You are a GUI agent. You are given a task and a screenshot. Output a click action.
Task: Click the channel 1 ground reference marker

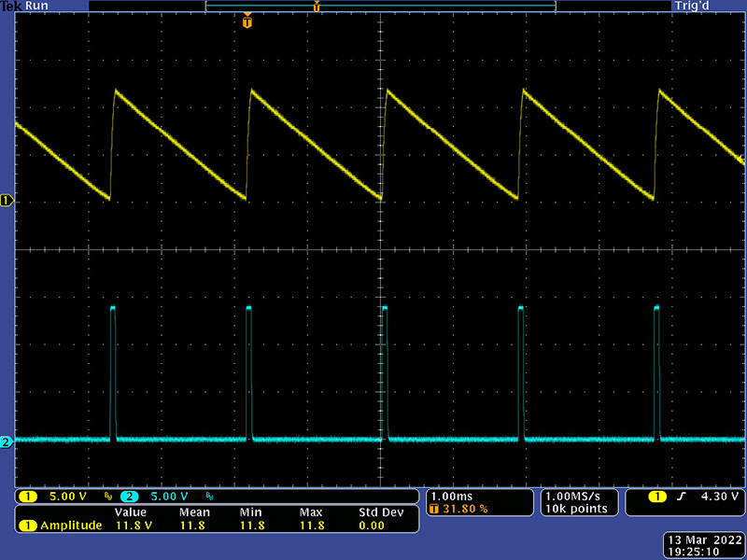[7, 201]
